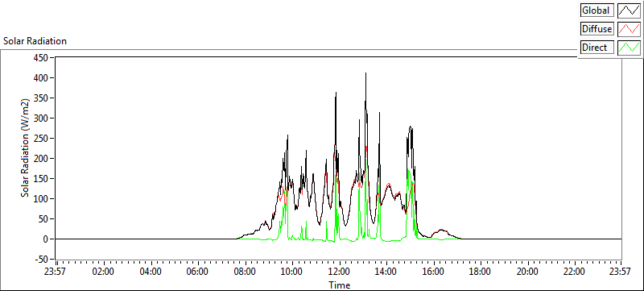Click the 20:00 time tick label

[527, 272]
